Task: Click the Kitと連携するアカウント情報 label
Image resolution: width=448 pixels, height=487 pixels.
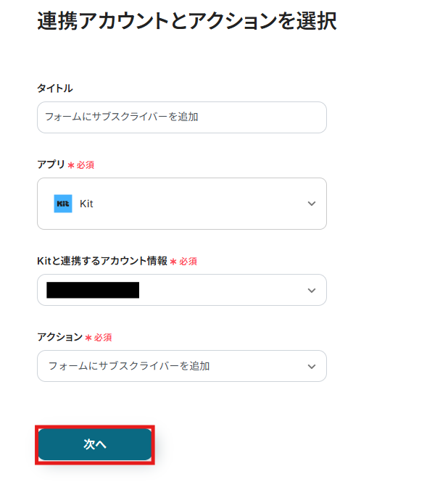Action: pyautogui.click(x=102, y=261)
